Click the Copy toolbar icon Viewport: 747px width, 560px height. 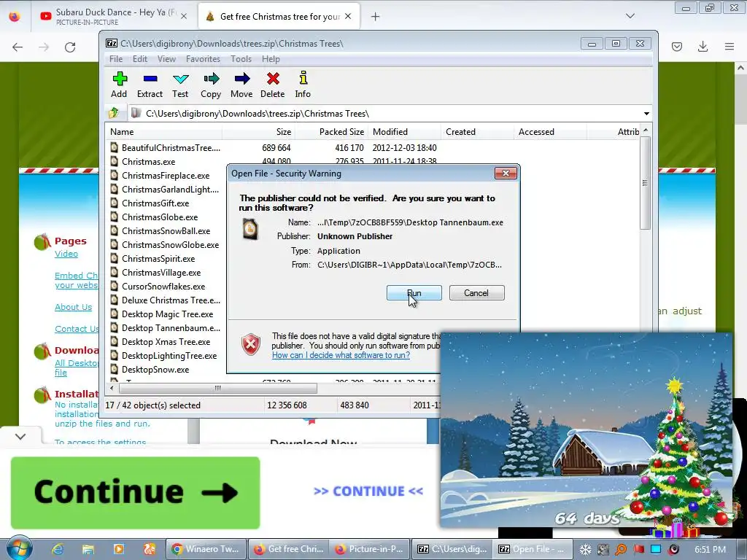[x=211, y=85]
